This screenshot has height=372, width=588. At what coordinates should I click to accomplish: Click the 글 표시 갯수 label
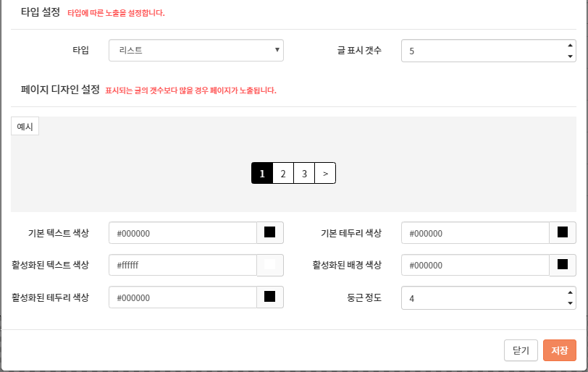(x=359, y=50)
